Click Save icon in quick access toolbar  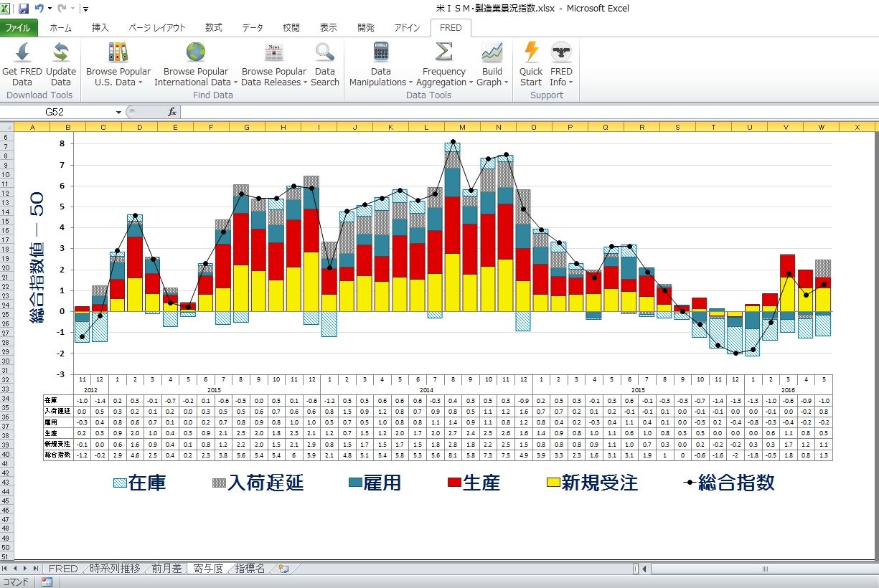pyautogui.click(x=24, y=9)
